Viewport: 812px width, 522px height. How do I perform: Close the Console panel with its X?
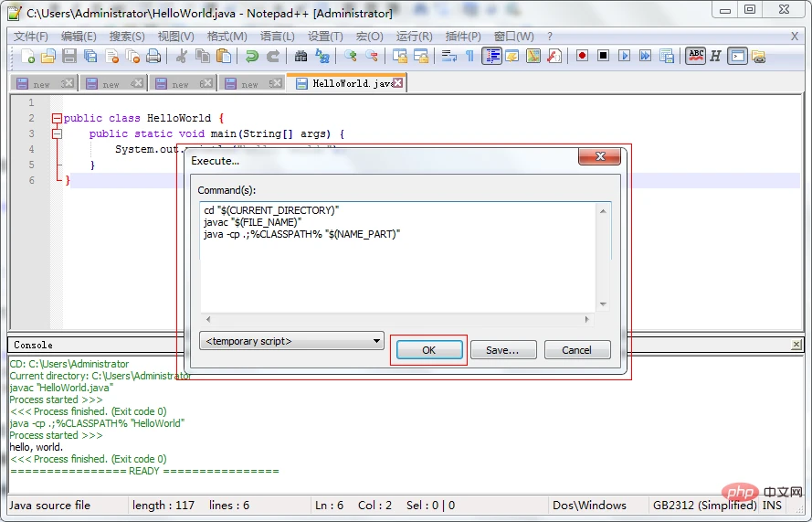(796, 345)
